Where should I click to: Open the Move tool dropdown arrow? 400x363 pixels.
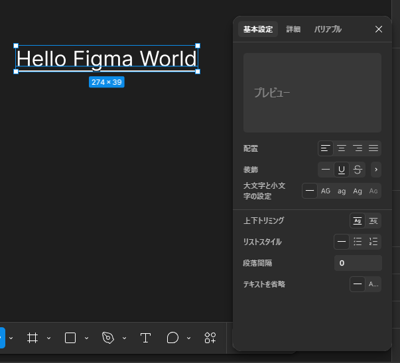pyautogui.click(x=11, y=338)
